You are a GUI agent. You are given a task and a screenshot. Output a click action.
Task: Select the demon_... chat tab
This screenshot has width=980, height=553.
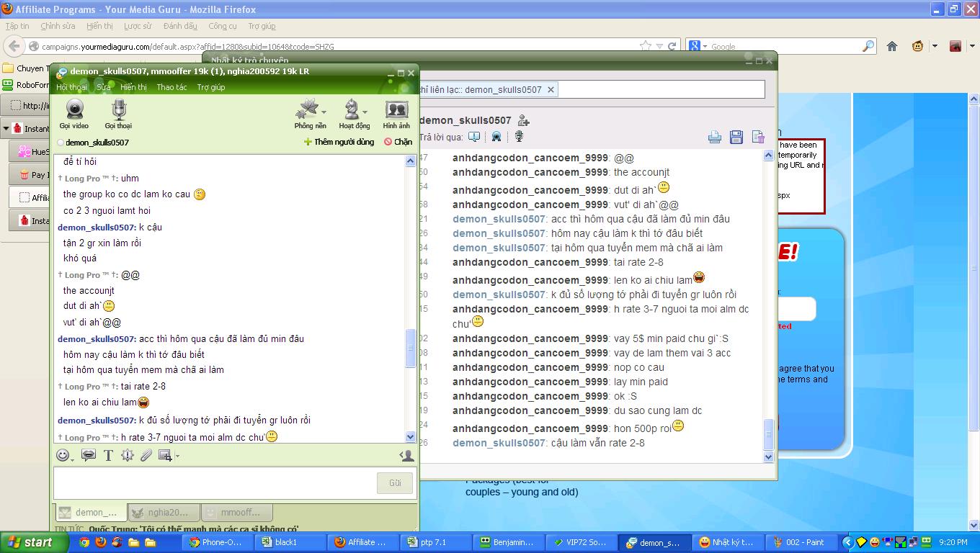click(91, 512)
